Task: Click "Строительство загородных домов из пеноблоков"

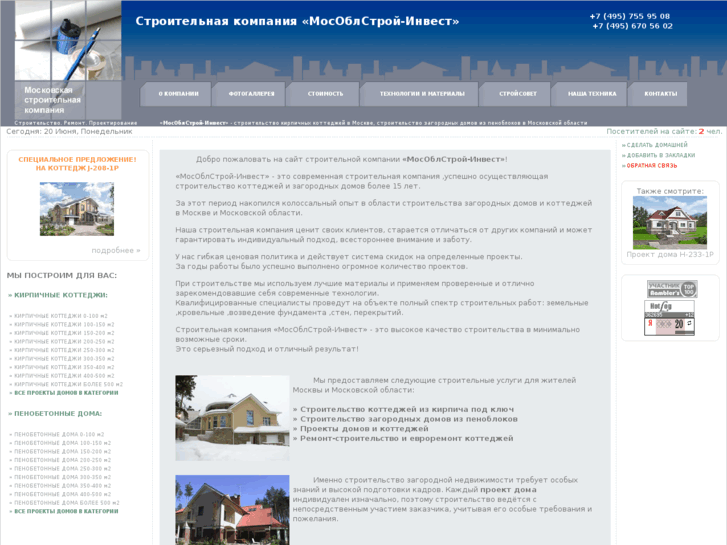Action: [408, 419]
